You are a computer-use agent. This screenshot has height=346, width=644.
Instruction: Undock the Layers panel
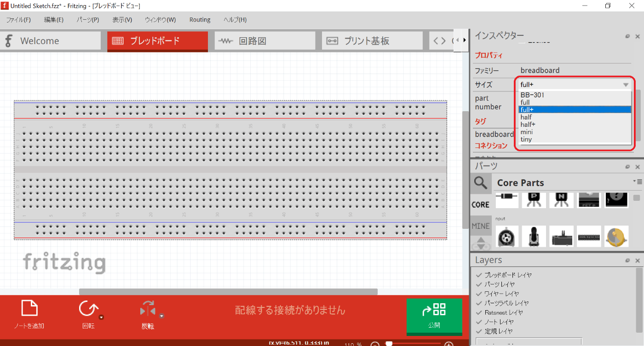[627, 261]
